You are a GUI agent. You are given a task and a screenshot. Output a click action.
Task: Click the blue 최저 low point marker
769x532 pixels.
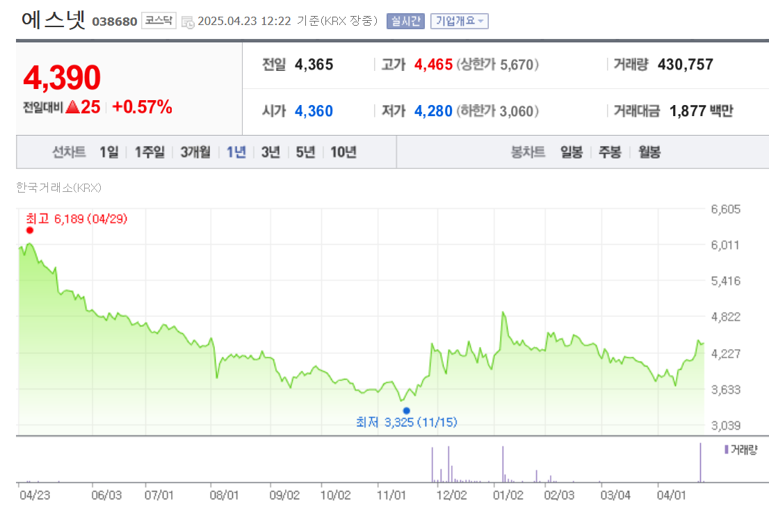[407, 411]
